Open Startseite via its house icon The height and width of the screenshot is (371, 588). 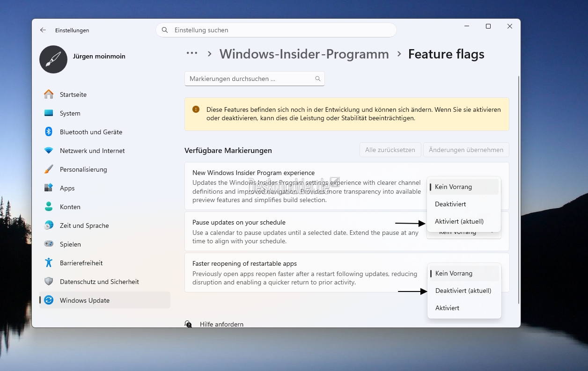point(49,95)
